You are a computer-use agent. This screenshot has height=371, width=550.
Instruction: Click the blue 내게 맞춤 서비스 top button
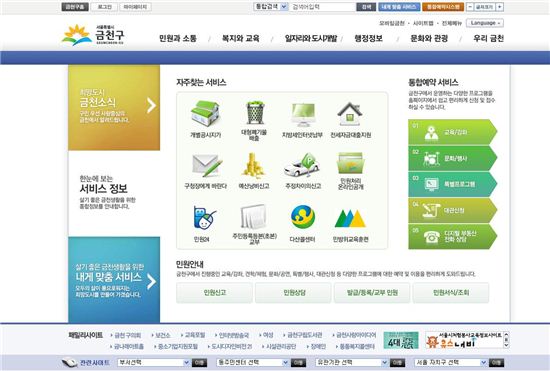point(399,7)
